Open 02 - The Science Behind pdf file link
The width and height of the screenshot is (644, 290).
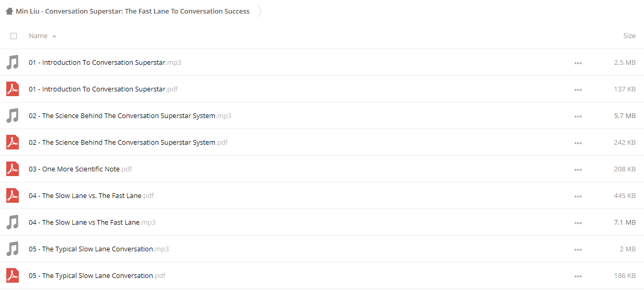[128, 143]
